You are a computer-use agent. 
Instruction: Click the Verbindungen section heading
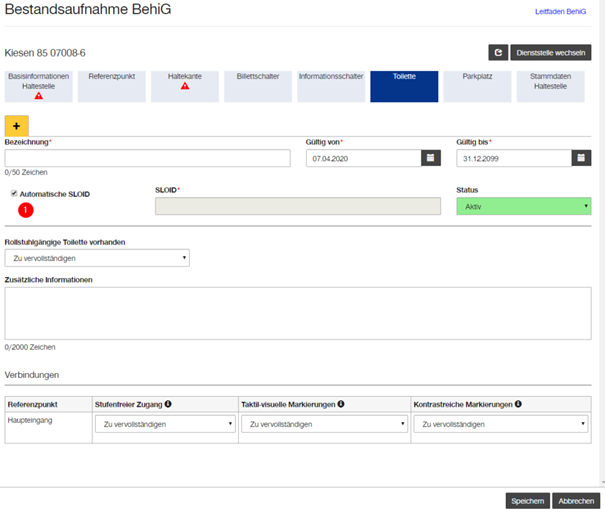tap(32, 375)
